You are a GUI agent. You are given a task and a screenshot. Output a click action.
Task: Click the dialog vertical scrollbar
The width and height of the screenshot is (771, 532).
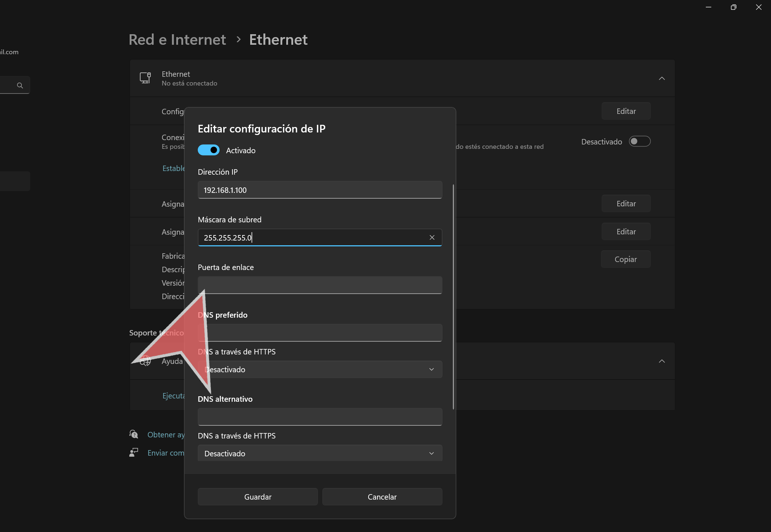453,297
